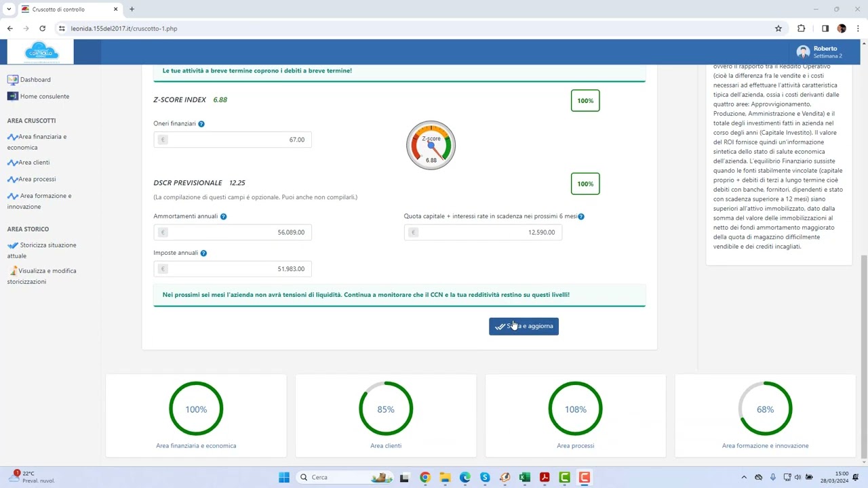The height and width of the screenshot is (488, 868).
Task: Open Excel from the Windows taskbar
Action: click(x=524, y=477)
